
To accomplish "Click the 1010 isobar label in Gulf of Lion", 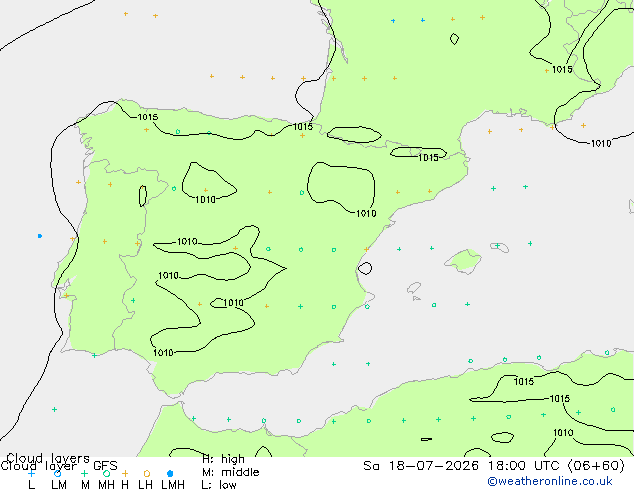I will click(601, 143).
